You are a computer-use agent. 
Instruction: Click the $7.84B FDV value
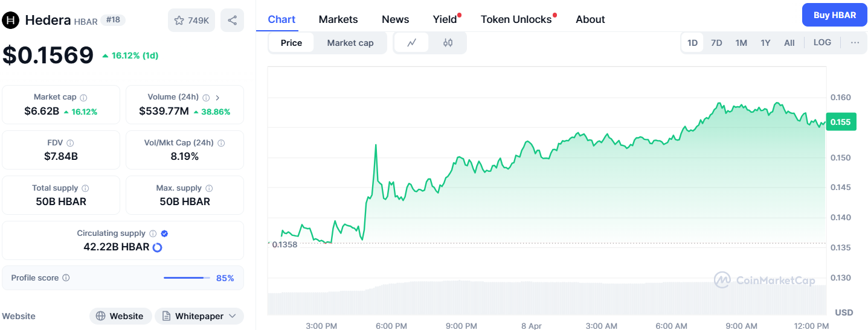[61, 156]
